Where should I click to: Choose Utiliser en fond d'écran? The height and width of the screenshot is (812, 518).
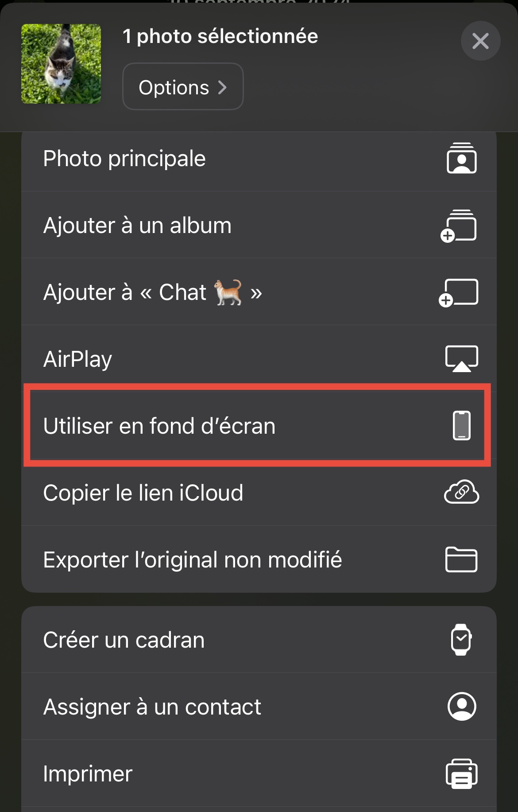pos(159,426)
